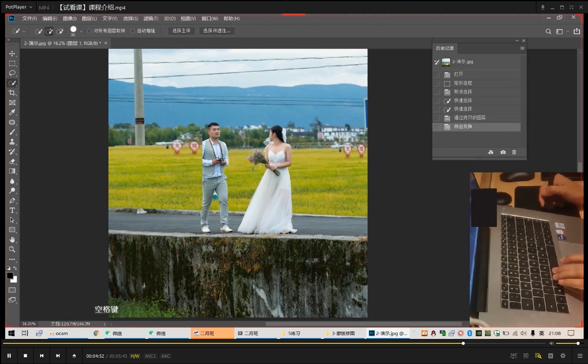
Task: Open the PotPlayer main menu dropdown
Action: tap(19, 7)
